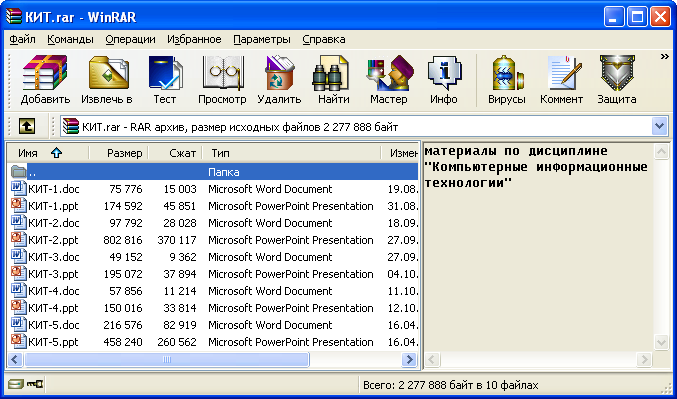
Task: Click the file list scroll right arrow
Action: [409, 359]
